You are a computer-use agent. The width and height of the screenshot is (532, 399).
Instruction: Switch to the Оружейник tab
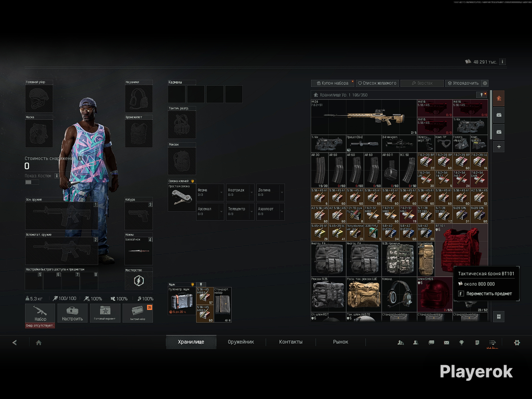[x=241, y=342]
